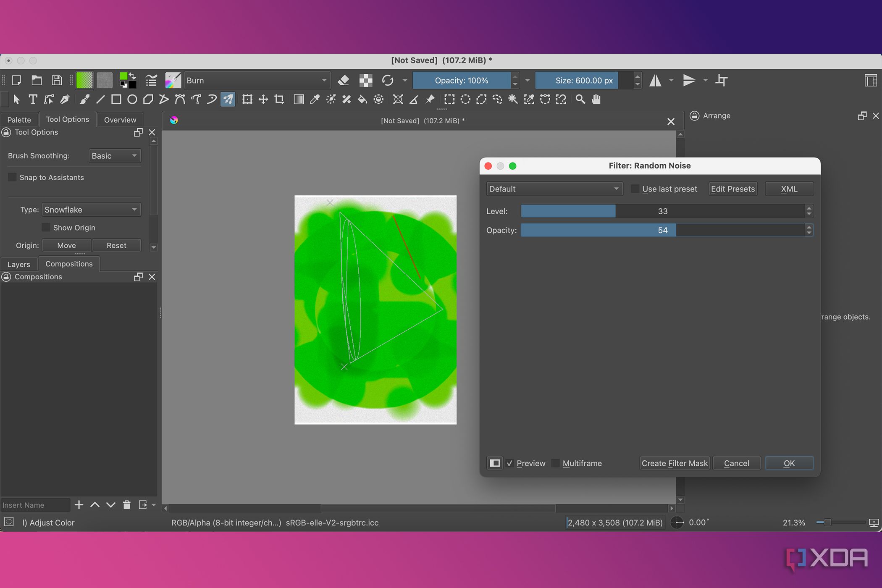
Task: Enable Snap to Assistants checkbox
Action: tap(12, 177)
